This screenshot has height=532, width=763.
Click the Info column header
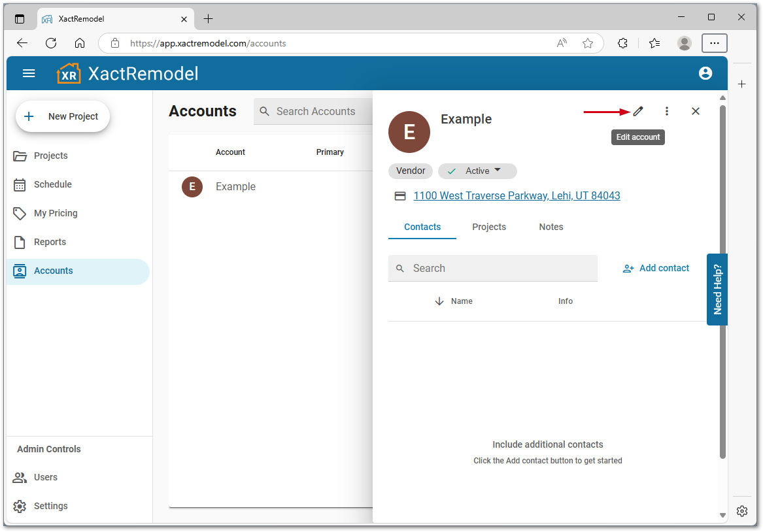point(566,301)
